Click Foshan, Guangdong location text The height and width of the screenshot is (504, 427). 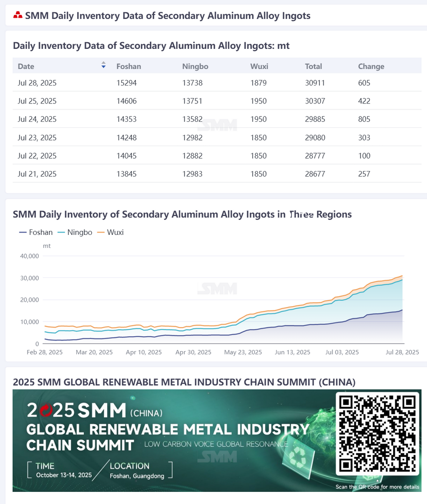tap(137, 476)
